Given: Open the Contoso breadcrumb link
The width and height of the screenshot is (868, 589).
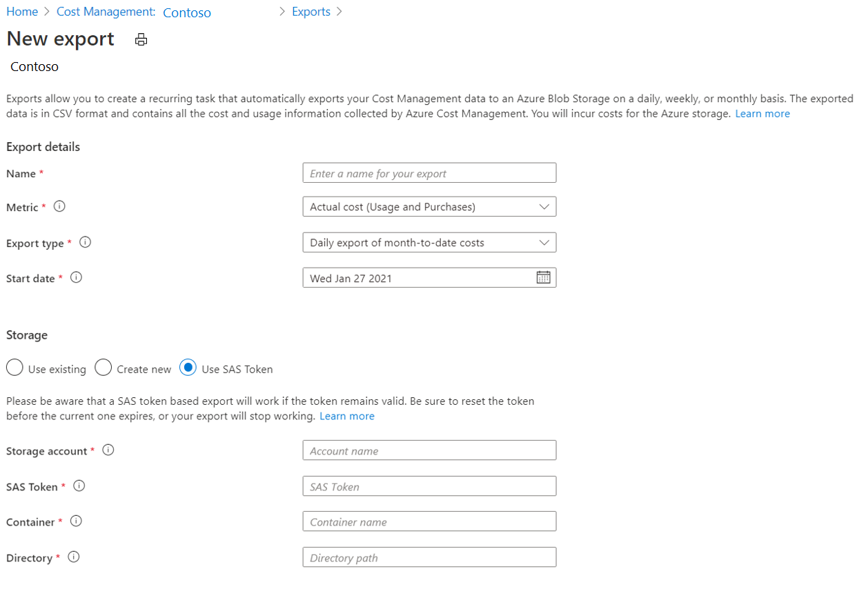Looking at the screenshot, I should (187, 12).
